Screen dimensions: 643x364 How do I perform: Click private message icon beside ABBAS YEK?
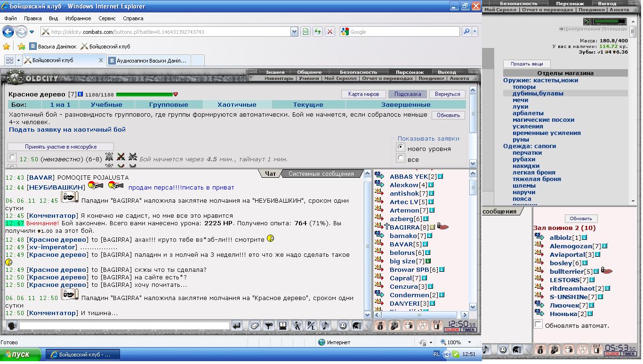point(379,176)
